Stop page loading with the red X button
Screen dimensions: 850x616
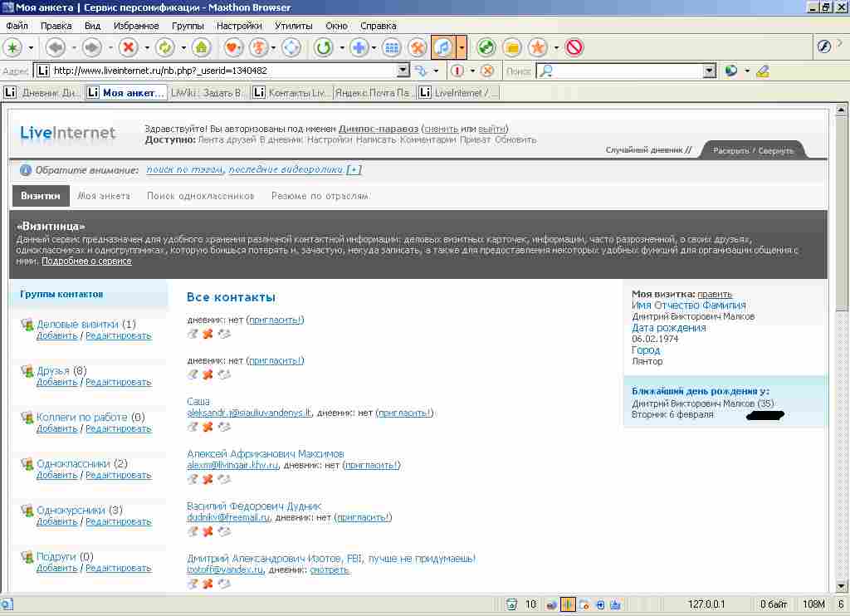tap(129, 47)
